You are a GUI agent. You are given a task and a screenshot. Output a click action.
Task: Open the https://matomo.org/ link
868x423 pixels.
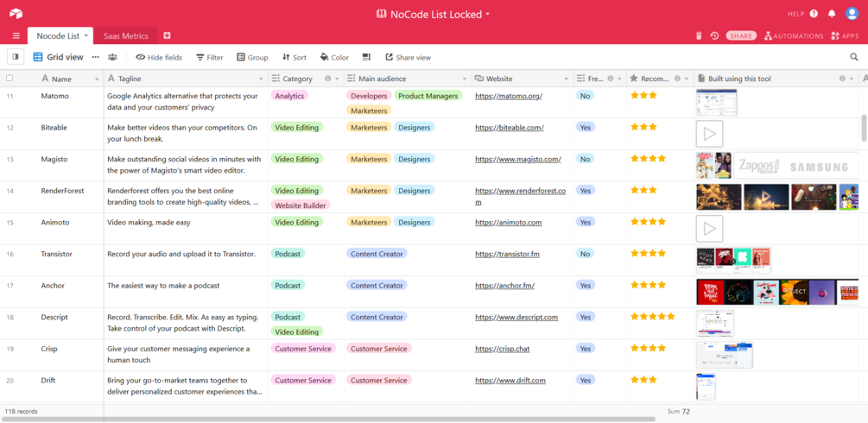click(x=509, y=96)
